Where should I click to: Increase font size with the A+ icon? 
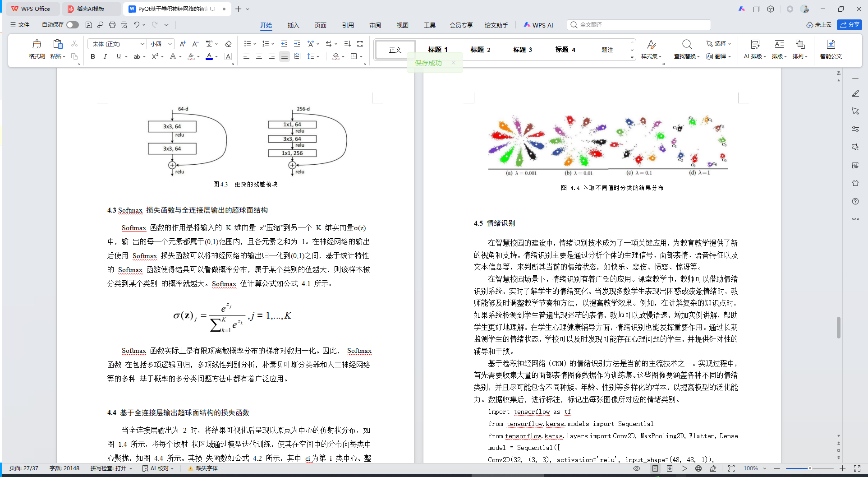click(x=183, y=44)
